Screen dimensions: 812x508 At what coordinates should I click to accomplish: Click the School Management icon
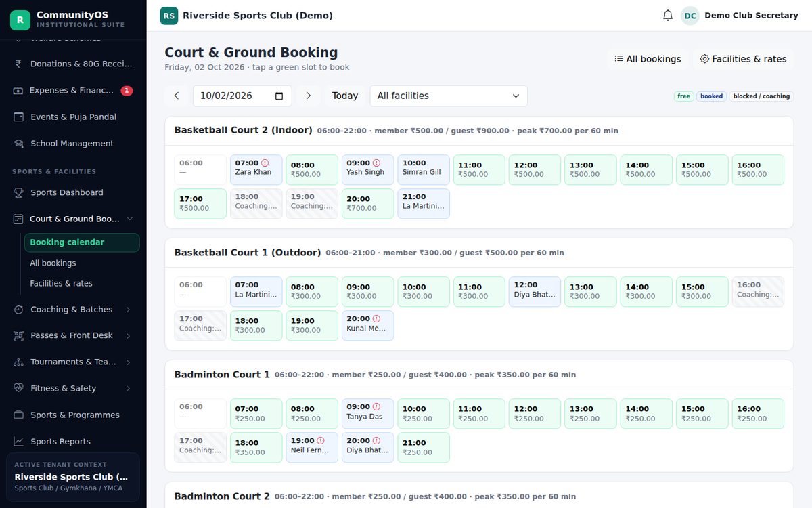coord(18,143)
